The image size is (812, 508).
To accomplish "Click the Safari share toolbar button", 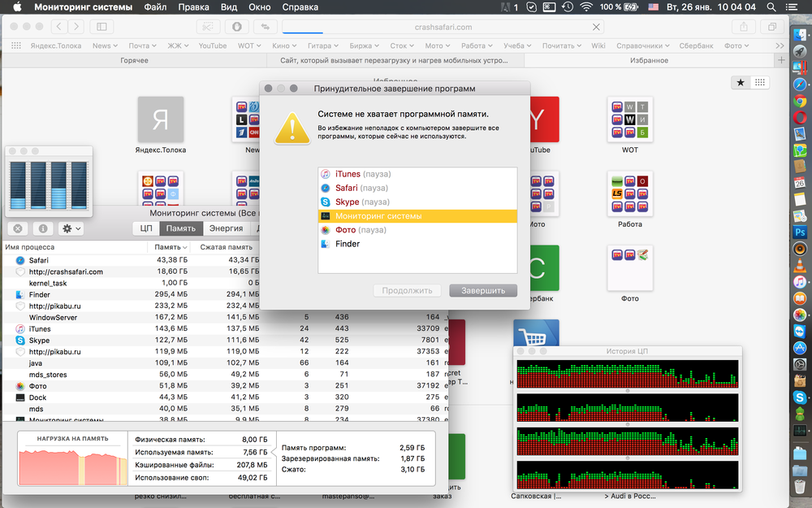I will click(744, 27).
